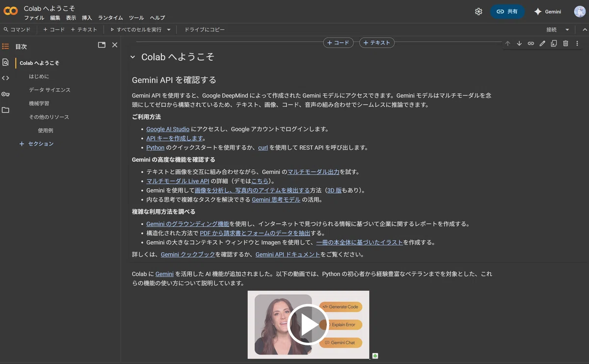Pop out the 目次 panel to a tab

[102, 45]
